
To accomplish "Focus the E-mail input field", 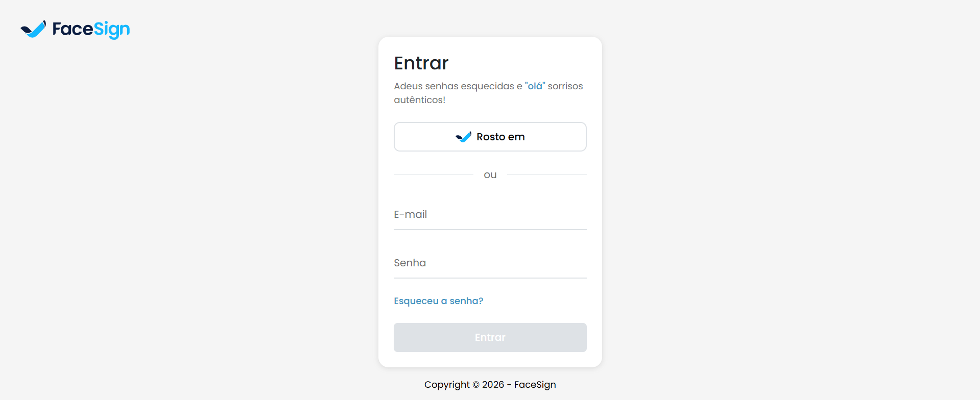I will pyautogui.click(x=490, y=215).
